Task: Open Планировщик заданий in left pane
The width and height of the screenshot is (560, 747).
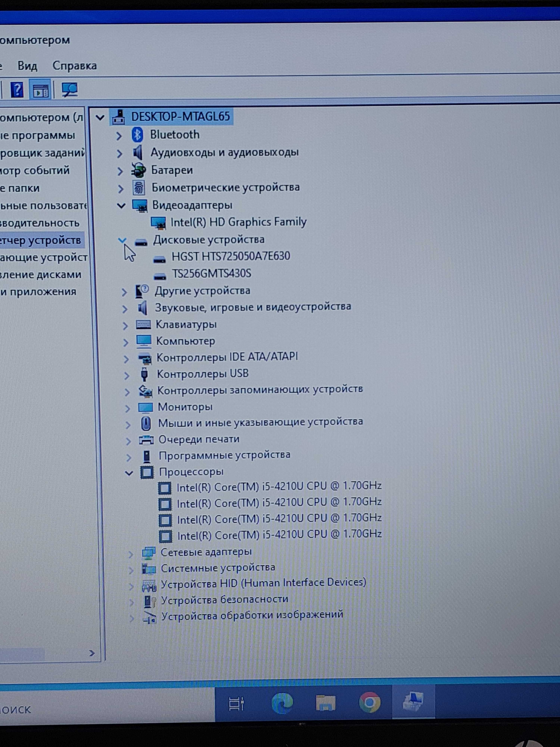Action: pos(42,153)
